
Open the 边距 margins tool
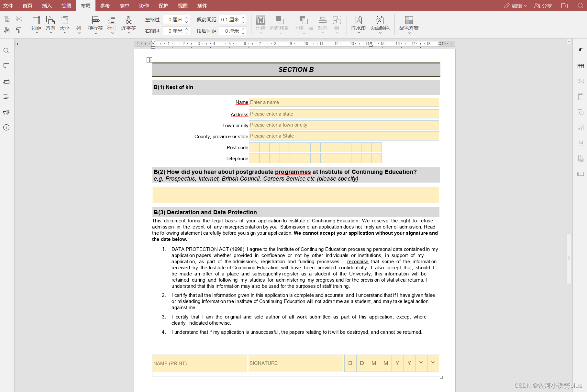(x=36, y=24)
